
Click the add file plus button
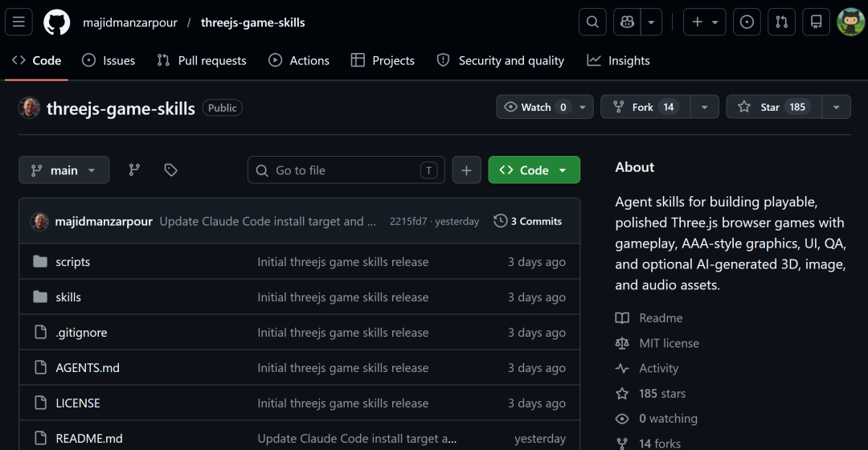click(x=467, y=170)
